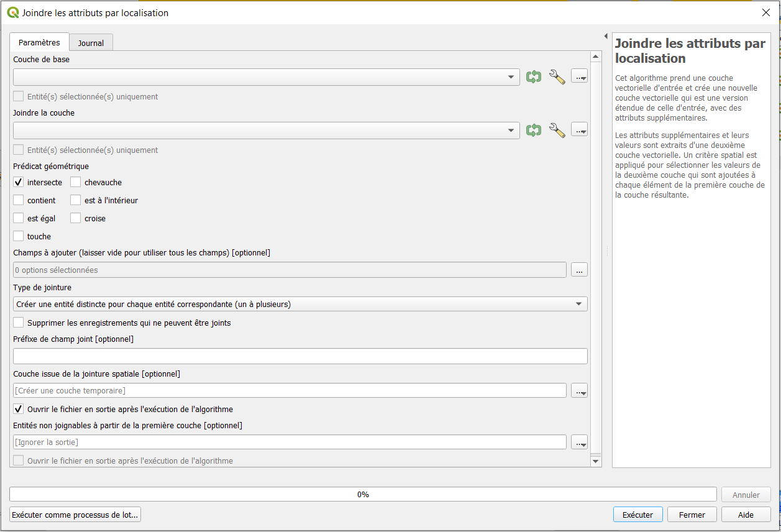Toggle the intersecte predicate checkbox

19,182
